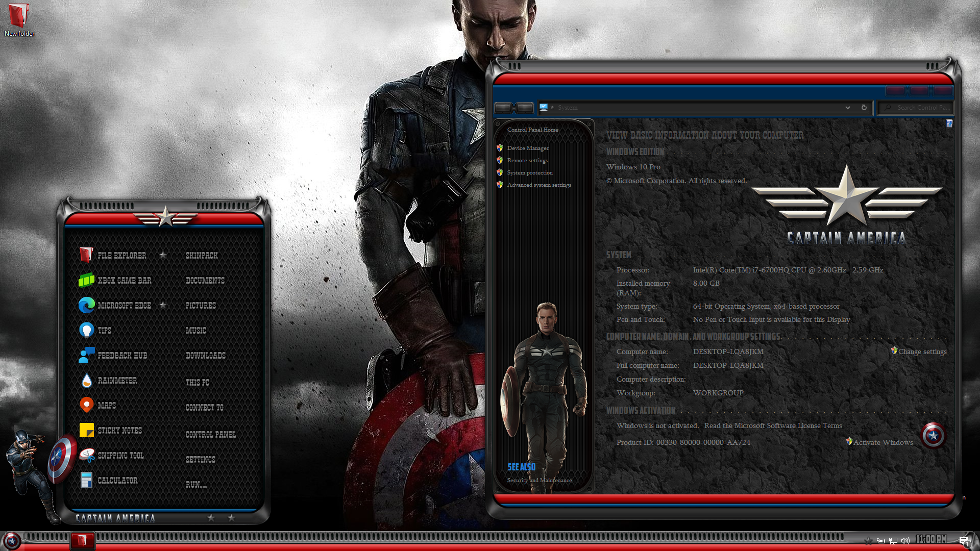Open Rainmeter from start list
This screenshot has width=980, height=551.
(x=117, y=381)
